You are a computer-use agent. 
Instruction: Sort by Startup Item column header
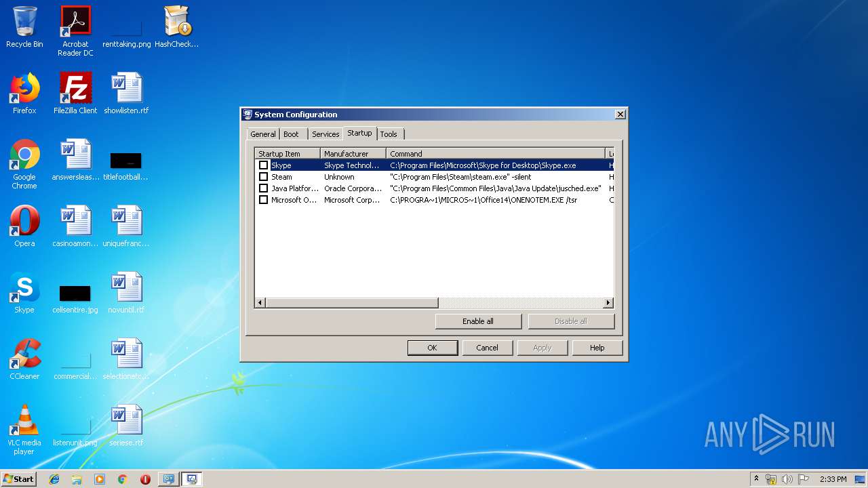288,154
